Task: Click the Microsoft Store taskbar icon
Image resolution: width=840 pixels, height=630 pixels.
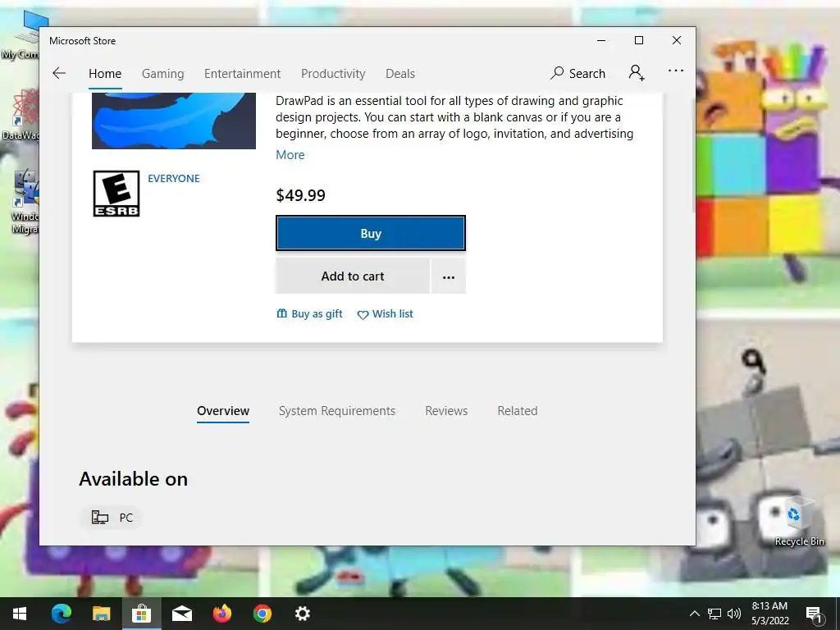Action: (x=141, y=614)
